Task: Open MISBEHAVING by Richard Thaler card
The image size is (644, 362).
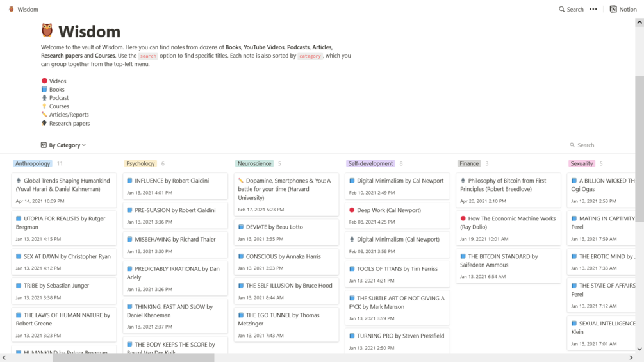Action: click(176, 245)
